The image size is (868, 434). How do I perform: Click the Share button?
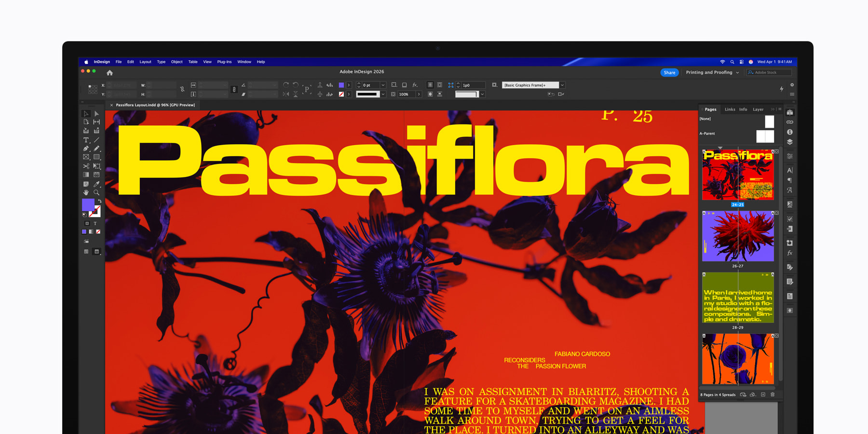(x=669, y=72)
